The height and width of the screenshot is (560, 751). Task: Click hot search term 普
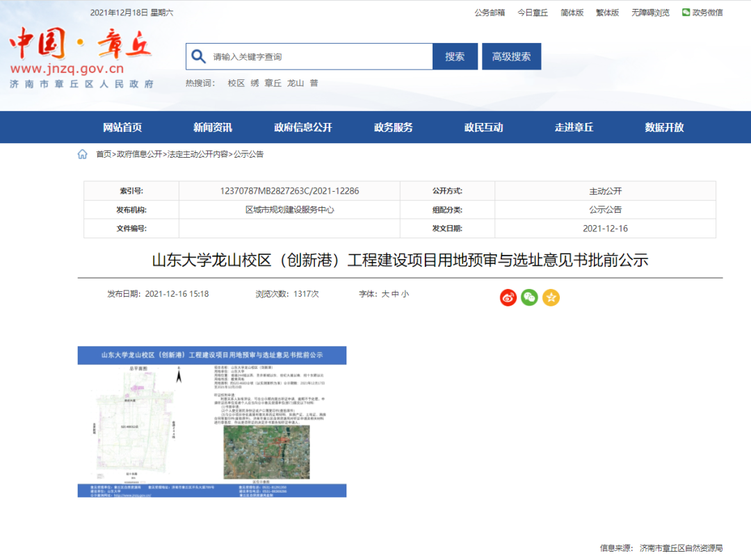[x=314, y=83]
